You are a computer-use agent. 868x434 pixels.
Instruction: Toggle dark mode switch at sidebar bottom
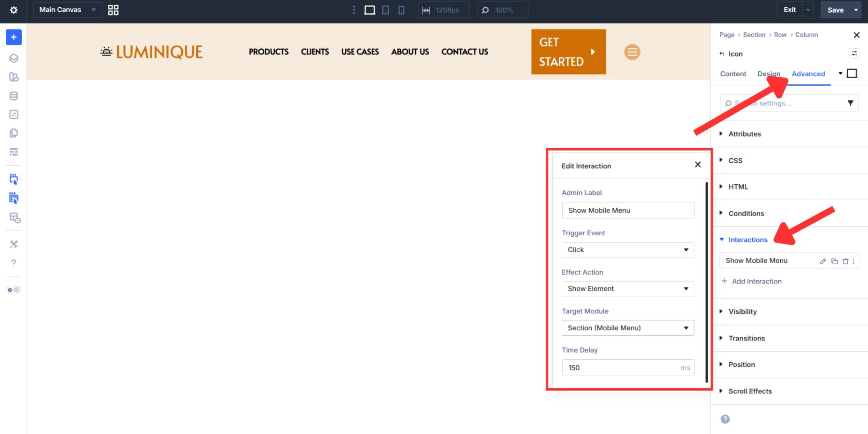(x=14, y=290)
